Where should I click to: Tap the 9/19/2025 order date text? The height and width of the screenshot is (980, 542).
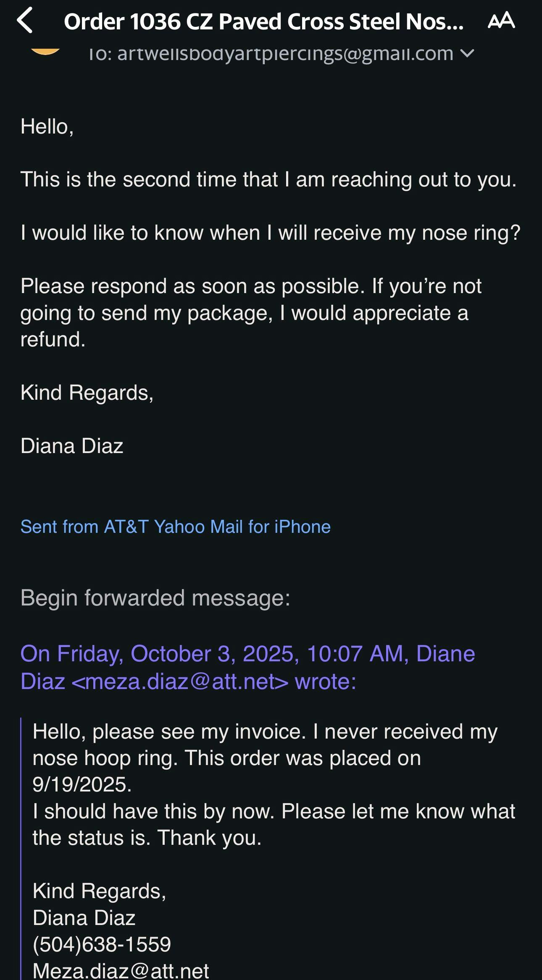tap(82, 784)
